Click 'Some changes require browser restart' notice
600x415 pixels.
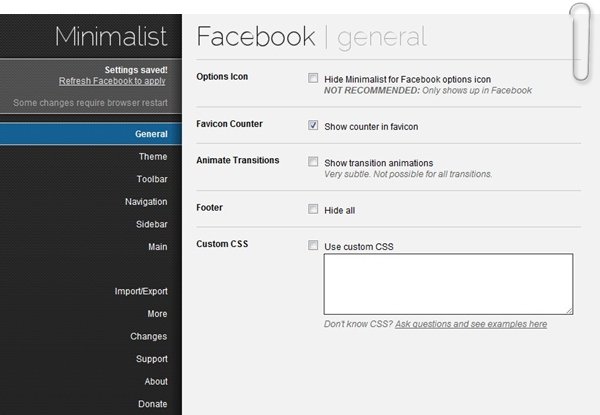point(90,103)
